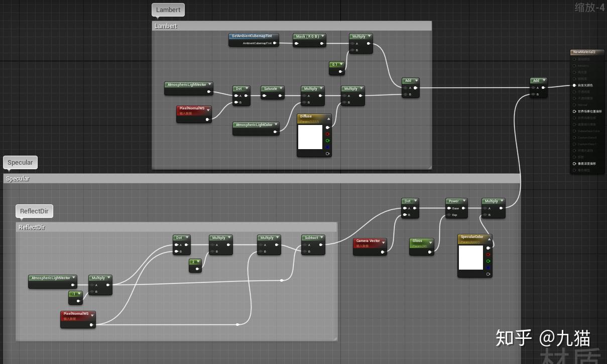Collapse the SpecularColor node preview thumbnail
This screenshot has width=607, height=364.
tap(490, 239)
